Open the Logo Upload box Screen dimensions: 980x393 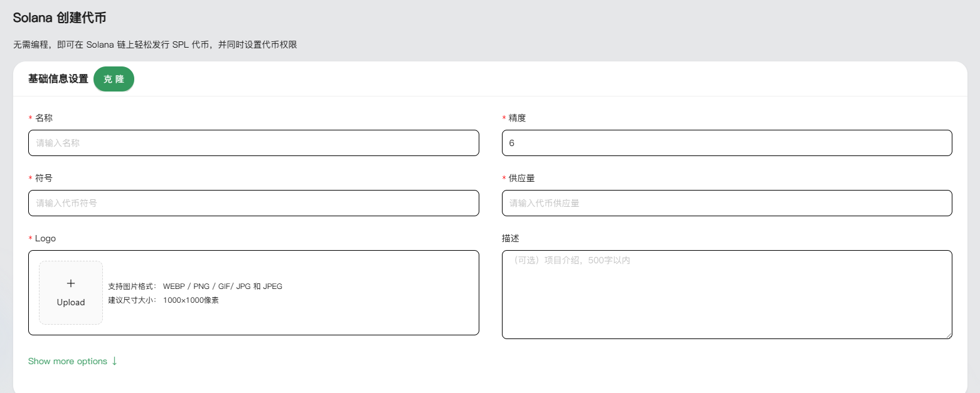click(71, 293)
